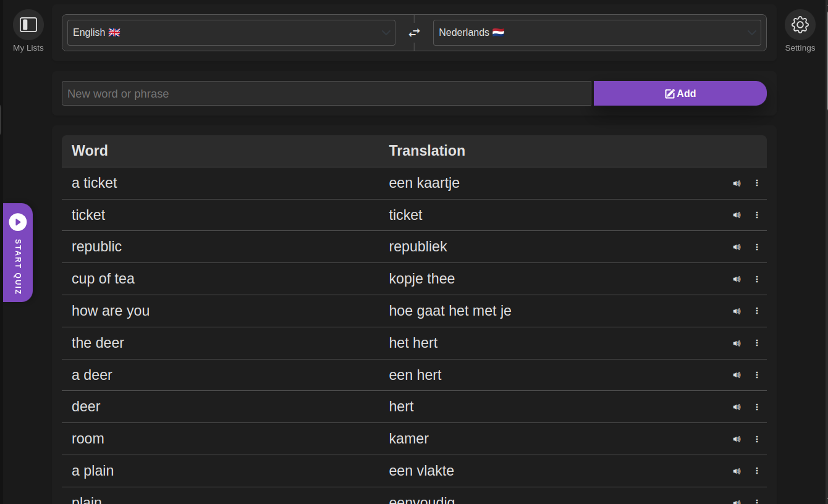Viewport: 828px width, 504px height.
Task: Play audio for 'a ticket'
Action: click(x=737, y=183)
